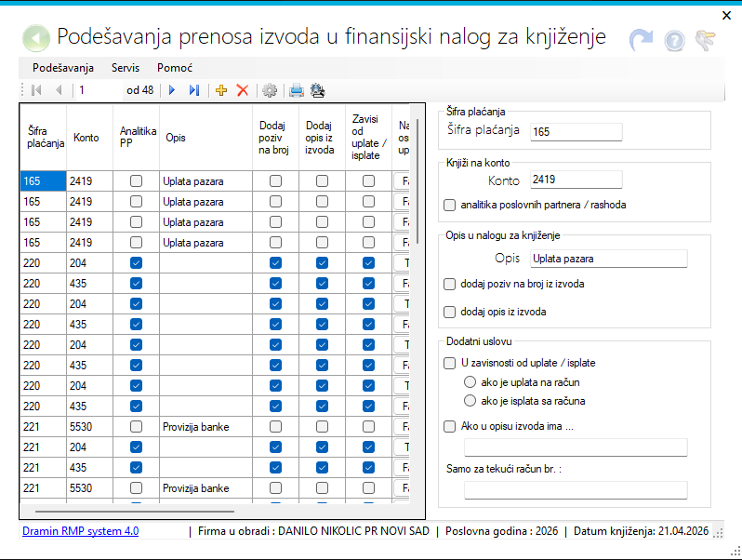Click the blue redo arrow icon in header
The height and width of the screenshot is (560, 742).
(x=641, y=40)
